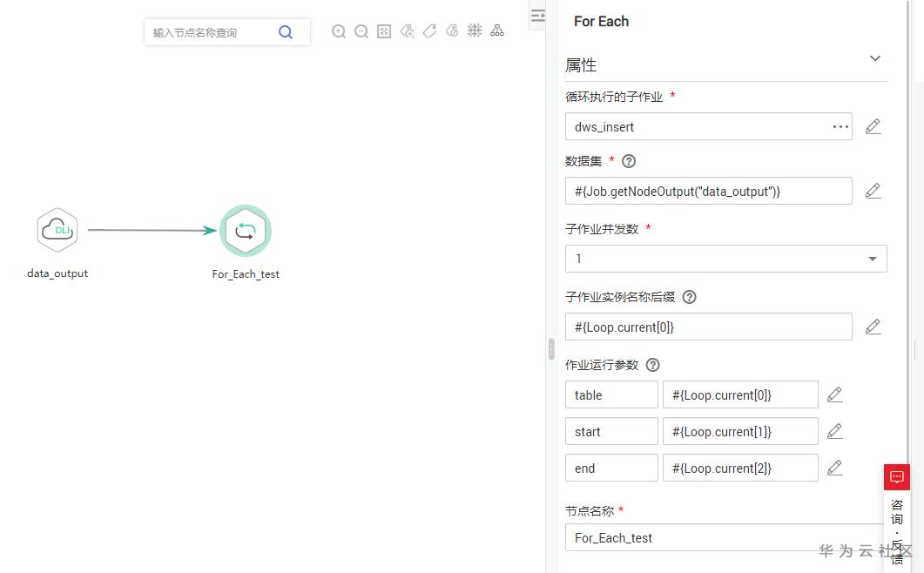Fit canvas to screen icon

(384, 31)
